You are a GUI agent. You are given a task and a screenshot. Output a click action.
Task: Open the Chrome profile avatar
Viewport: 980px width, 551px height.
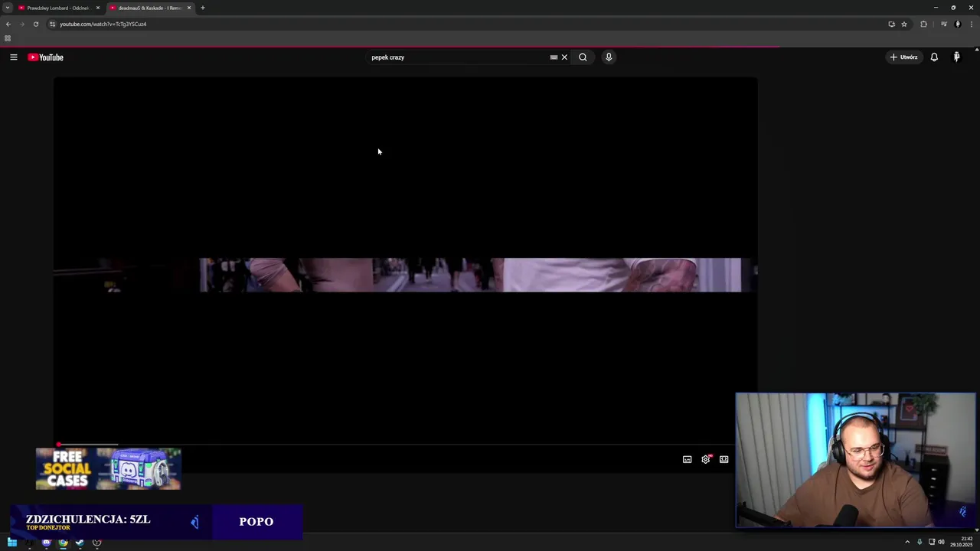958,24
